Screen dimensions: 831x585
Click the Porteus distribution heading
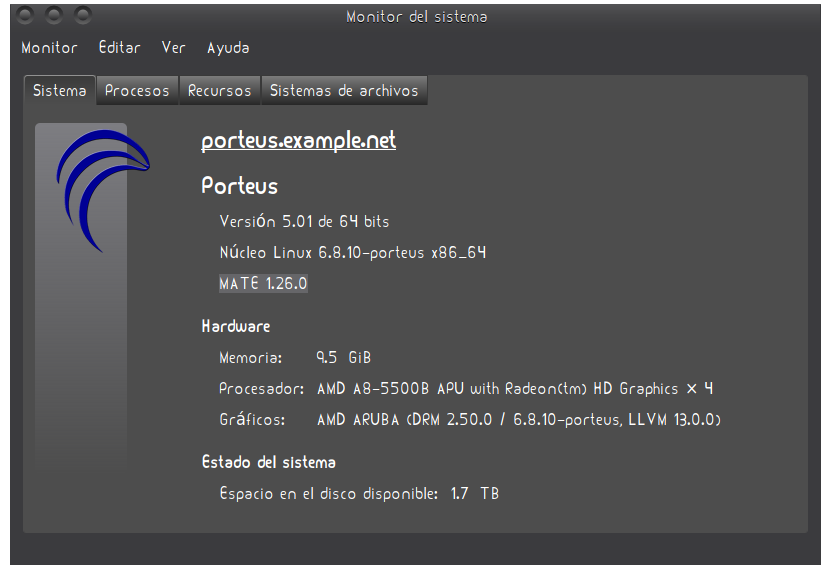click(240, 186)
